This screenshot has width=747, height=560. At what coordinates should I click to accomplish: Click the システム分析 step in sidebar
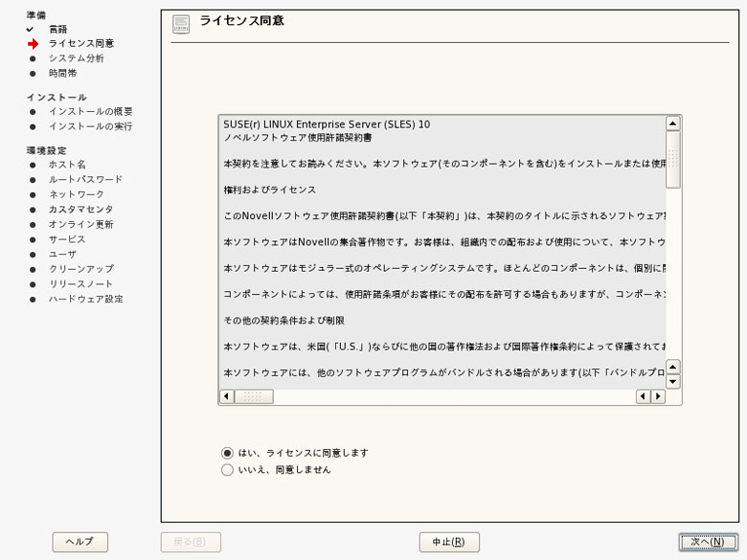point(77,58)
